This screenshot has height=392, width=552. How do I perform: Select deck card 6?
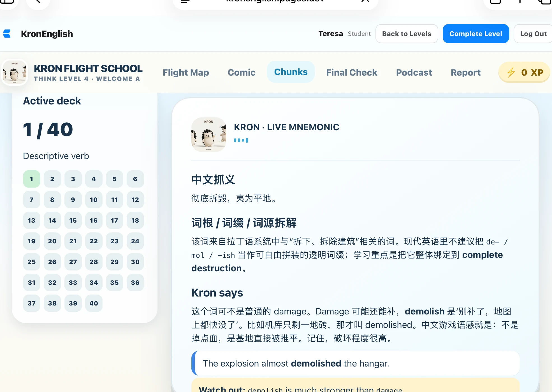[x=135, y=179]
